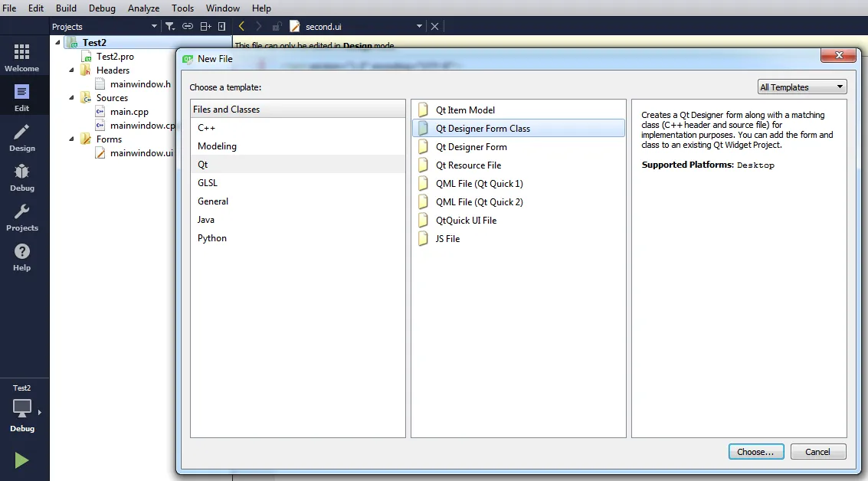The height and width of the screenshot is (481, 868).
Task: Toggle synchronize with editor link icon
Action: (x=188, y=26)
